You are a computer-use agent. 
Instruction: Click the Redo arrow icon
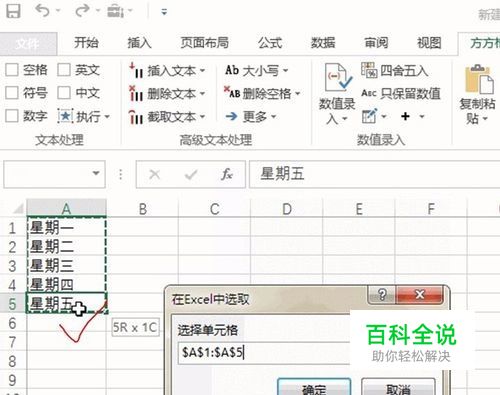(x=82, y=11)
